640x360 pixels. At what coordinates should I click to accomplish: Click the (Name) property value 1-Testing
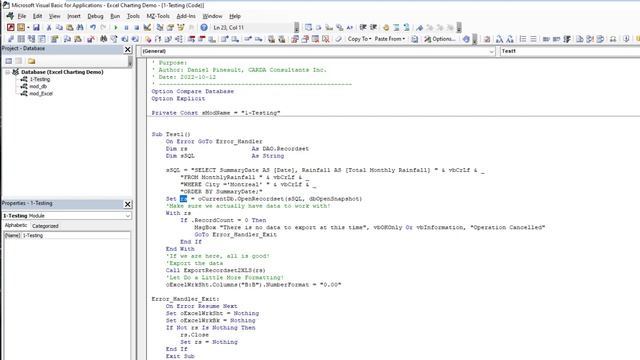76,236
